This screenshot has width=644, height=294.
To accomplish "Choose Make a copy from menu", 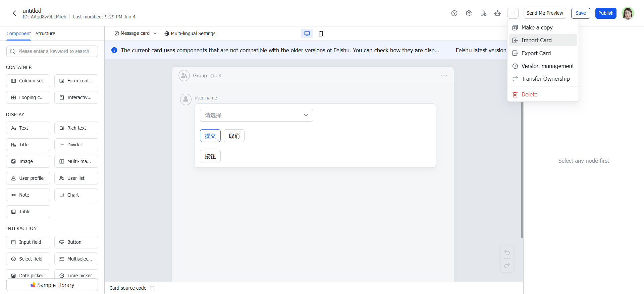I will [x=543, y=27].
